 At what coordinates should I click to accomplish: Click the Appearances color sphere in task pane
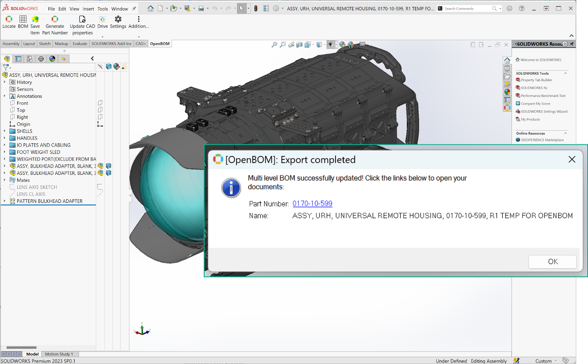point(507,92)
